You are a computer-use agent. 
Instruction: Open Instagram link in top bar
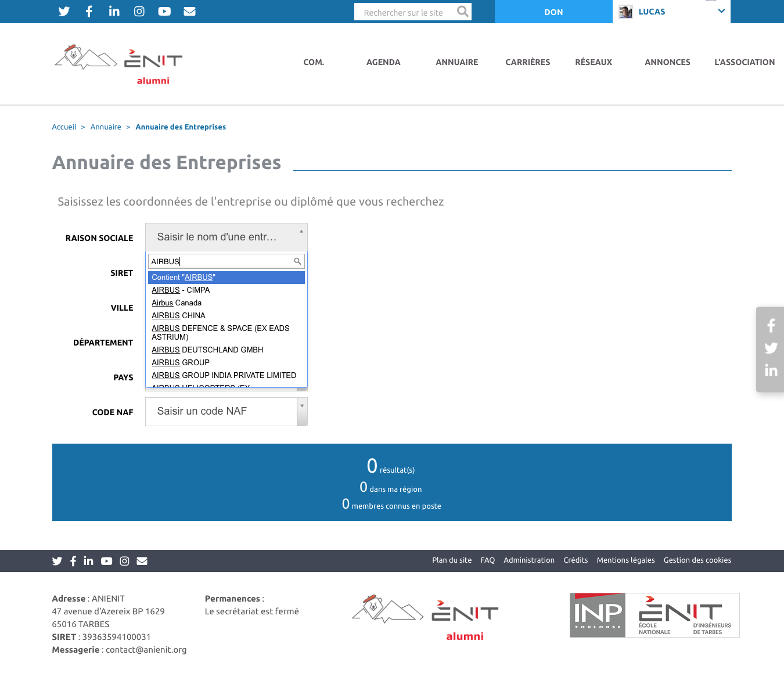139,12
